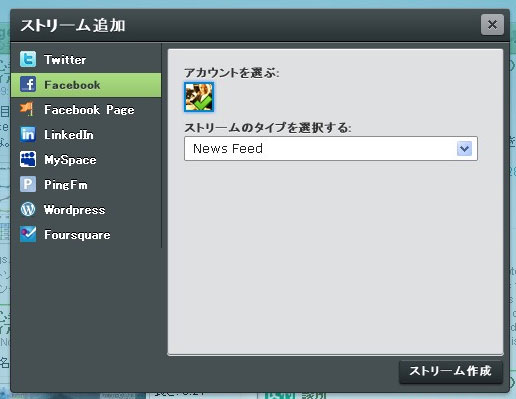Open the Facebook Page label
This screenshot has width=516, height=399.
point(89,110)
